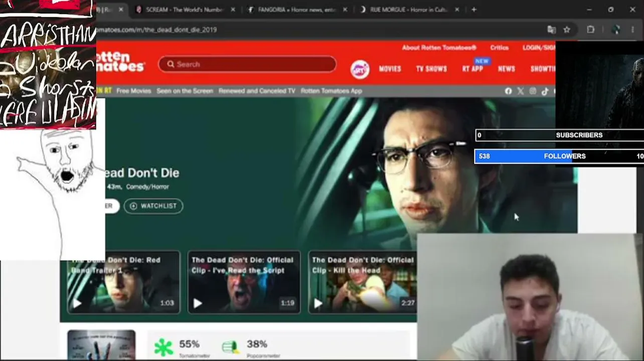Click the search magnifier icon
Image resolution: width=644 pixels, height=361 pixels.
171,64
